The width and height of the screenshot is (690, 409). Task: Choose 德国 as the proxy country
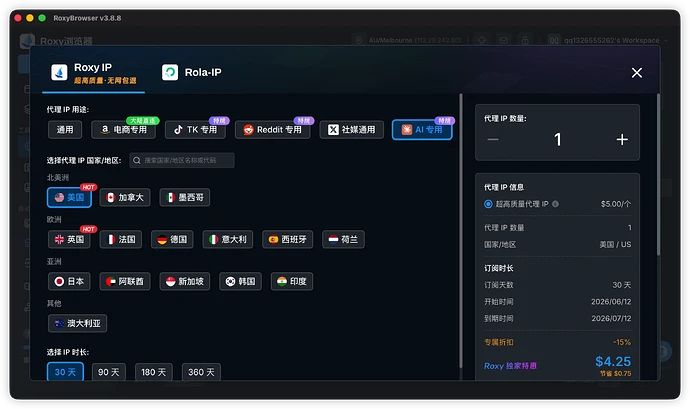tap(172, 239)
